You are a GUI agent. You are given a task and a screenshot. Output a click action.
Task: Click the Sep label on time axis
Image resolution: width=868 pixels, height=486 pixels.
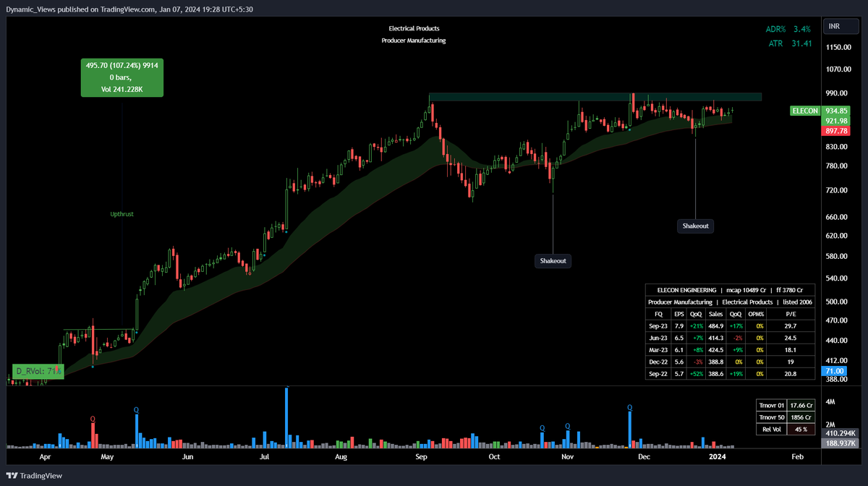pos(422,457)
